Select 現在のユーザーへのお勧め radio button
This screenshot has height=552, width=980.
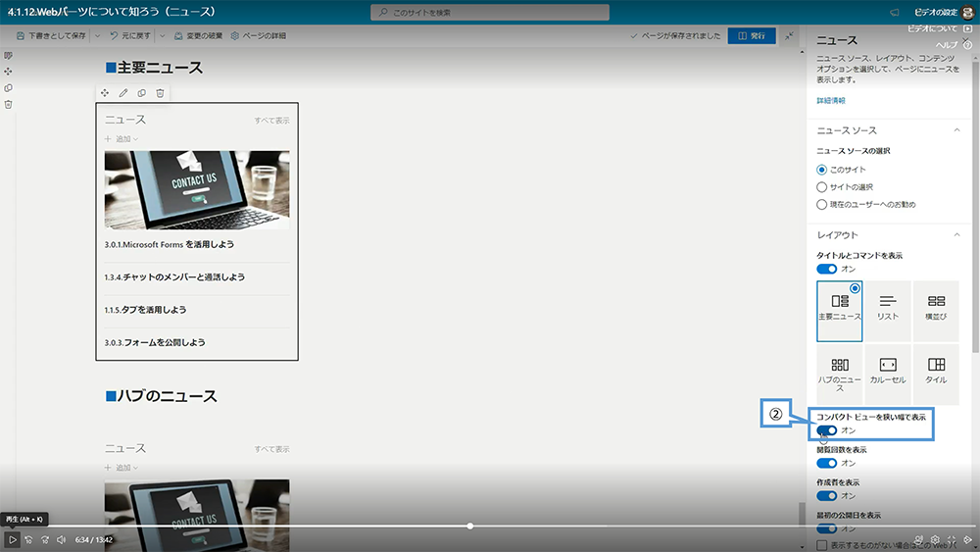822,204
